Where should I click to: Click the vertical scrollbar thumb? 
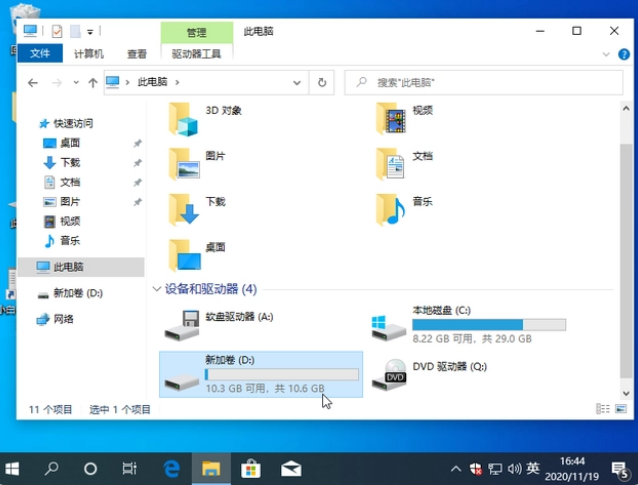coord(626,260)
